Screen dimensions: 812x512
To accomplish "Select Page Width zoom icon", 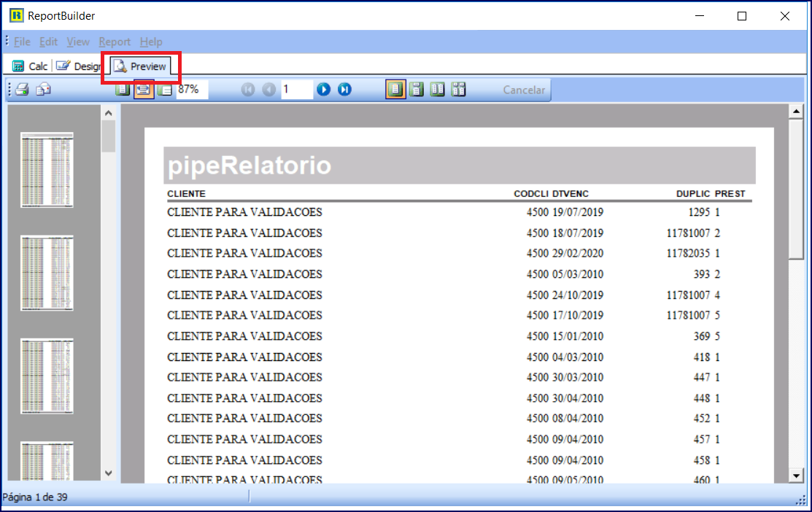I will pos(144,90).
